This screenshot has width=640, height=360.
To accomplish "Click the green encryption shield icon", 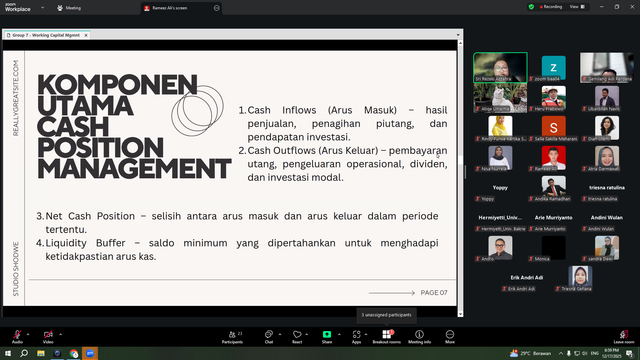I will [x=531, y=7].
